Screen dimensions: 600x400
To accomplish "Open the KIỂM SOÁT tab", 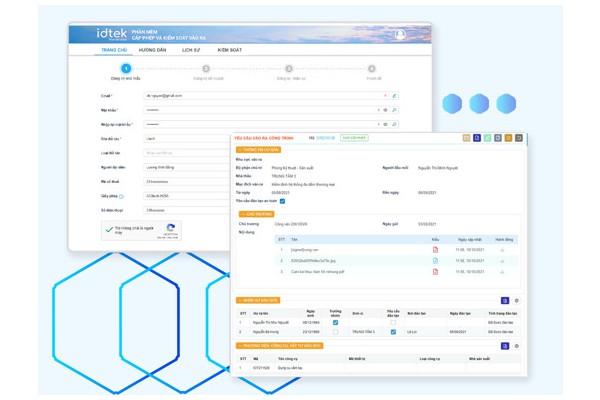I will 230,50.
